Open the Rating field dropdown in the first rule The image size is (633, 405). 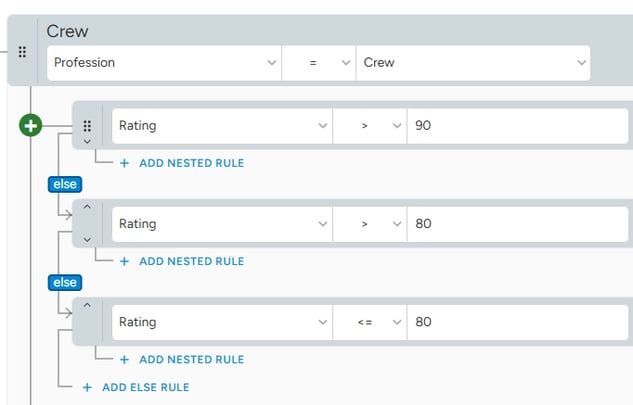click(x=221, y=126)
